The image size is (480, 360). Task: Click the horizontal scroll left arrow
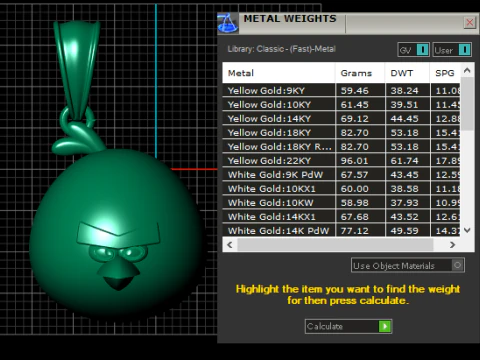point(230,245)
